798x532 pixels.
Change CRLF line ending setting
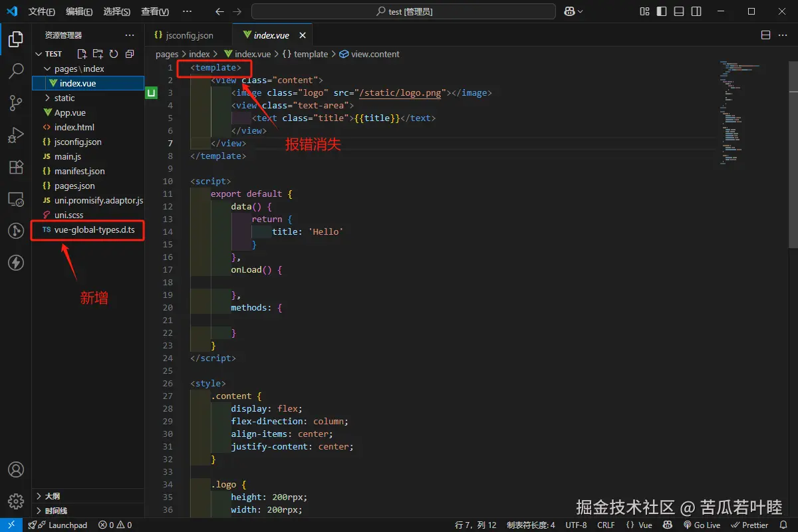click(606, 525)
